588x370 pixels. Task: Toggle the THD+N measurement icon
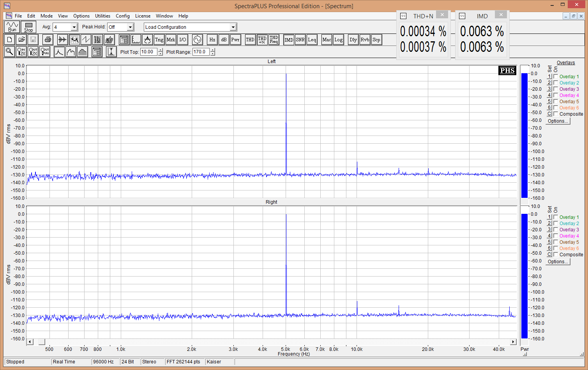coord(262,40)
